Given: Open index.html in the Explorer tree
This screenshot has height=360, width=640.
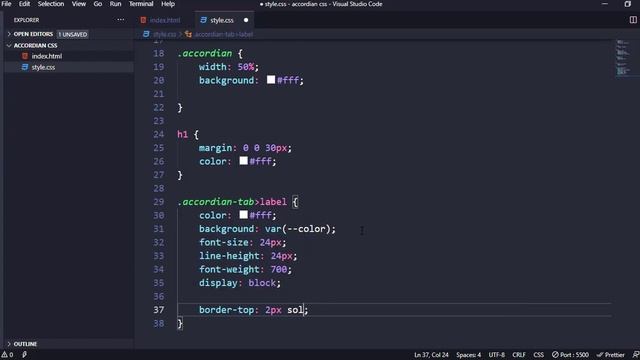Looking at the screenshot, I should pos(47,56).
